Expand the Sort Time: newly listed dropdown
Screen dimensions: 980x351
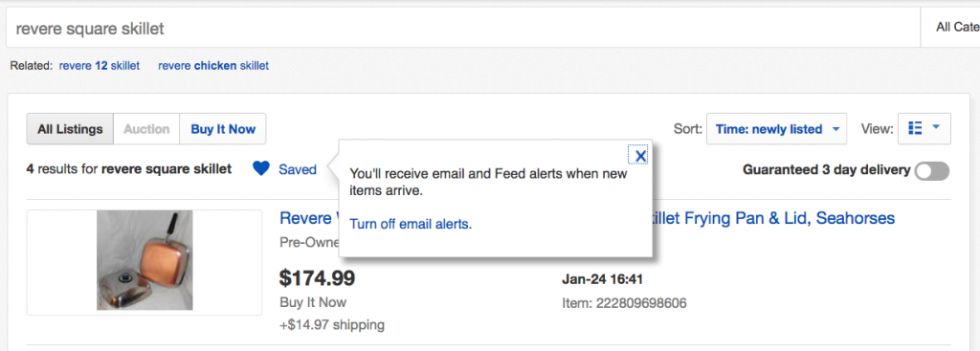(x=777, y=129)
